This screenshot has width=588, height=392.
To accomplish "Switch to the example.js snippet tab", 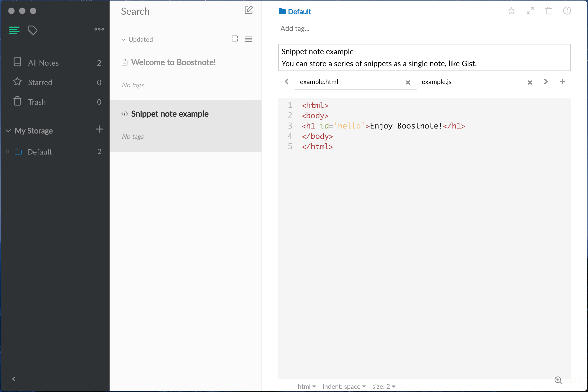I will click(x=436, y=82).
